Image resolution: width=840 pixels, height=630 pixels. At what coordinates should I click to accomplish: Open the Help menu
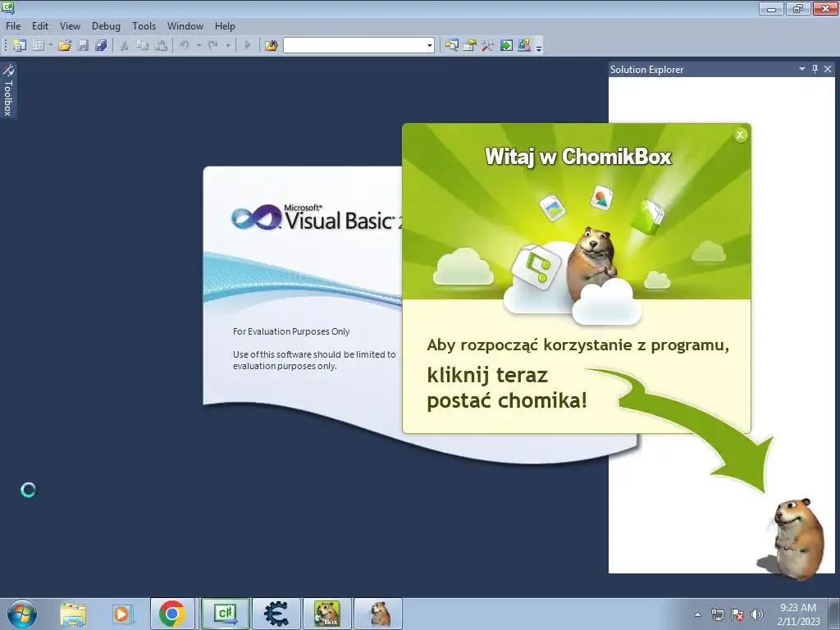(x=225, y=25)
